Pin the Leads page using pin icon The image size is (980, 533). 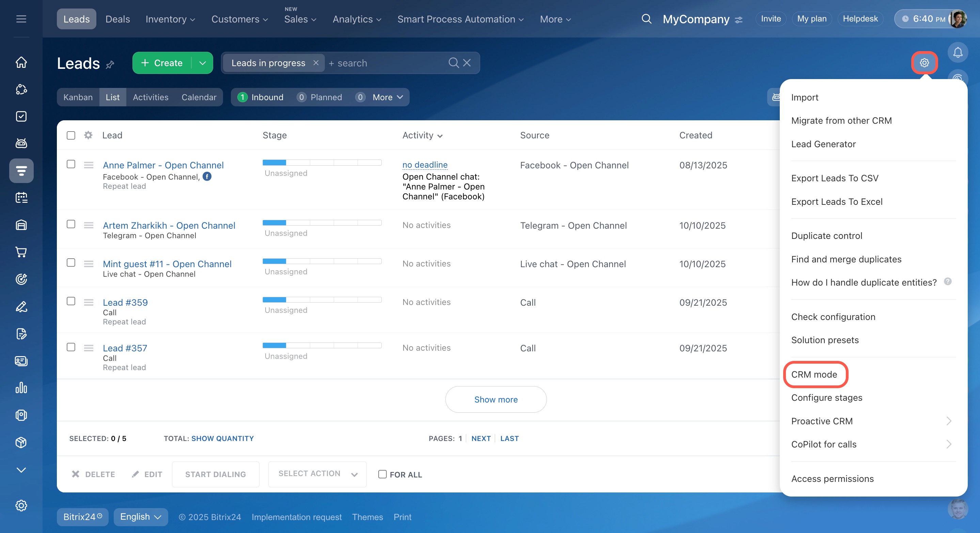(x=110, y=64)
